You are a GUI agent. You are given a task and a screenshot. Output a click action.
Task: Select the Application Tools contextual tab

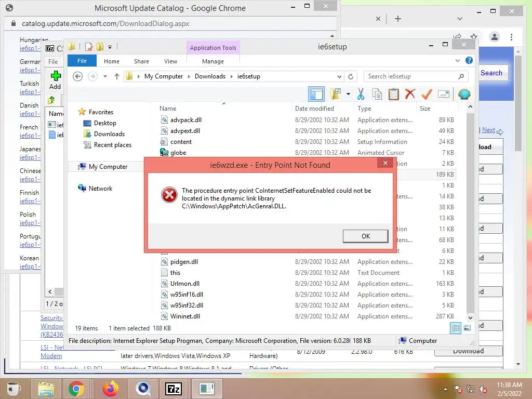213,48
